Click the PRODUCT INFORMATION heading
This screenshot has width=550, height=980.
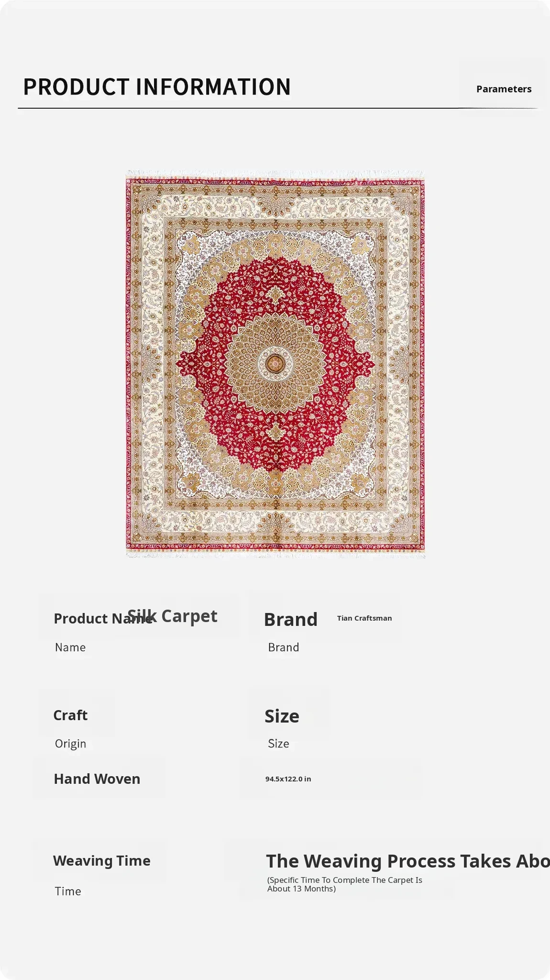tap(157, 87)
